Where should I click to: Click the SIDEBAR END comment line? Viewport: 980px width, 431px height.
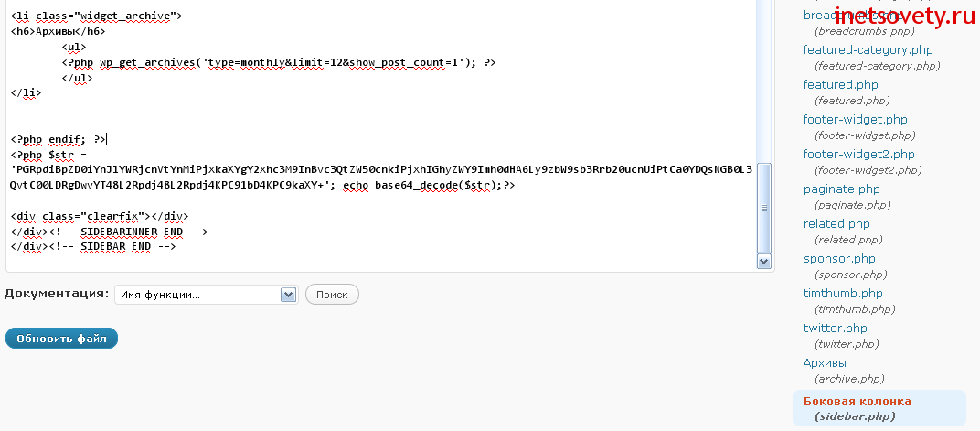93,247
